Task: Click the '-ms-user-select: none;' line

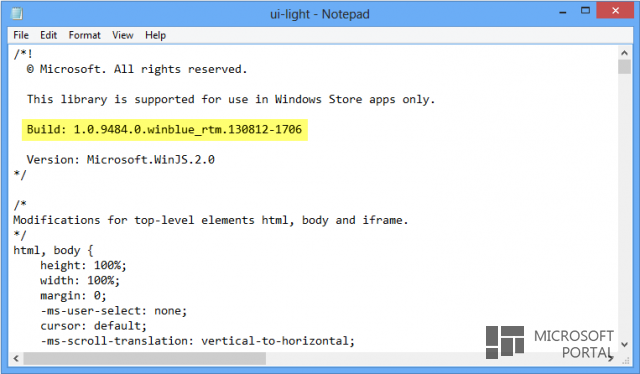Action: tap(113, 311)
